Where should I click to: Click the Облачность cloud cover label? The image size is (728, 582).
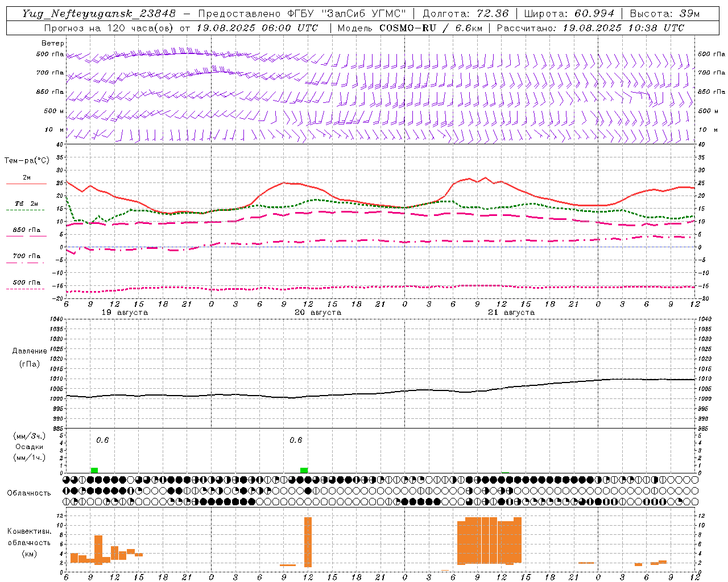tap(29, 493)
